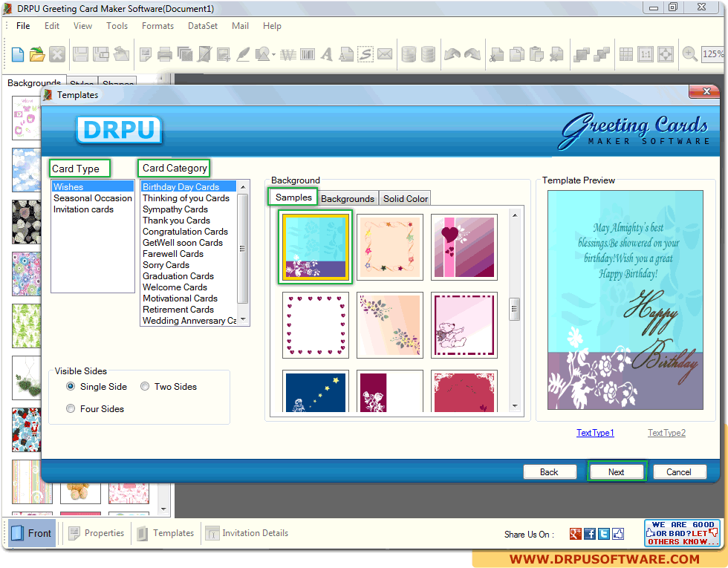
Task: Click the Undo arrow icon
Action: click(x=452, y=55)
